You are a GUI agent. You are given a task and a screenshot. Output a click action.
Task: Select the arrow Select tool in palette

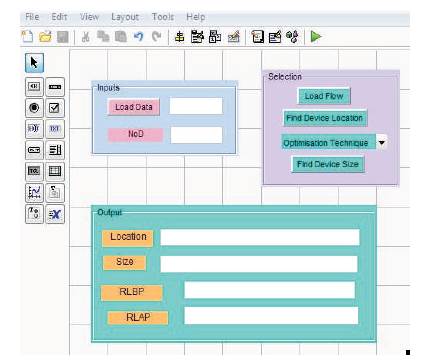(x=34, y=63)
